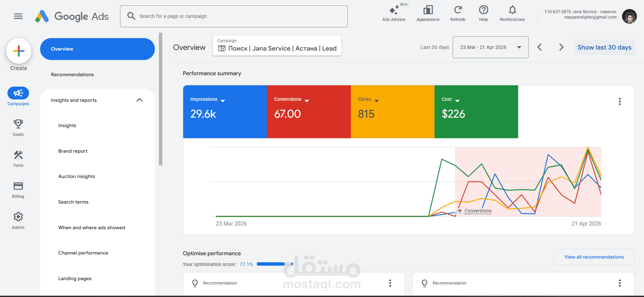Open the Help menu
The image size is (644, 297).
pyautogui.click(x=483, y=13)
